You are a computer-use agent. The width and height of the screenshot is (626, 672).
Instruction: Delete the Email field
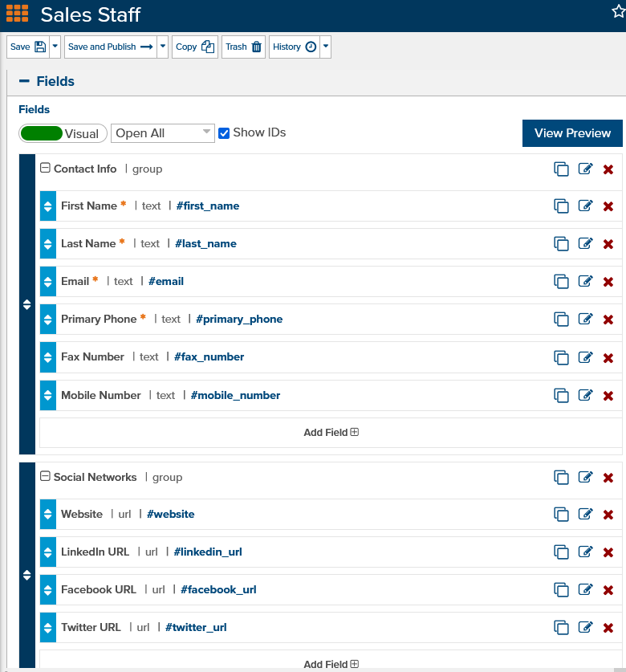608,282
